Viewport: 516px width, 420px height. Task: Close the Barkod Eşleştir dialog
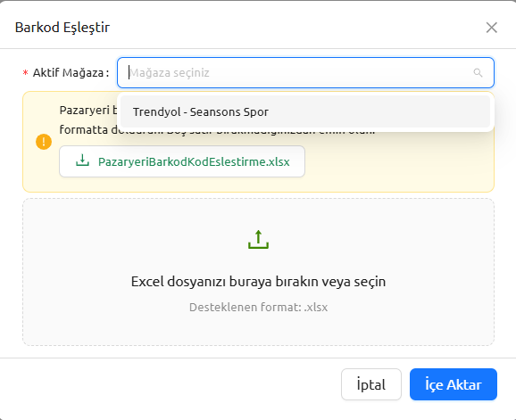[x=491, y=28]
